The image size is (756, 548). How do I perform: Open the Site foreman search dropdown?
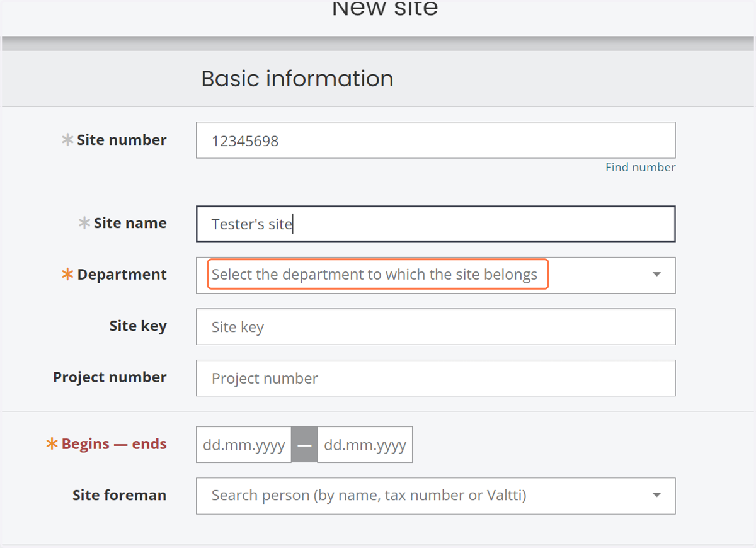tap(435, 496)
